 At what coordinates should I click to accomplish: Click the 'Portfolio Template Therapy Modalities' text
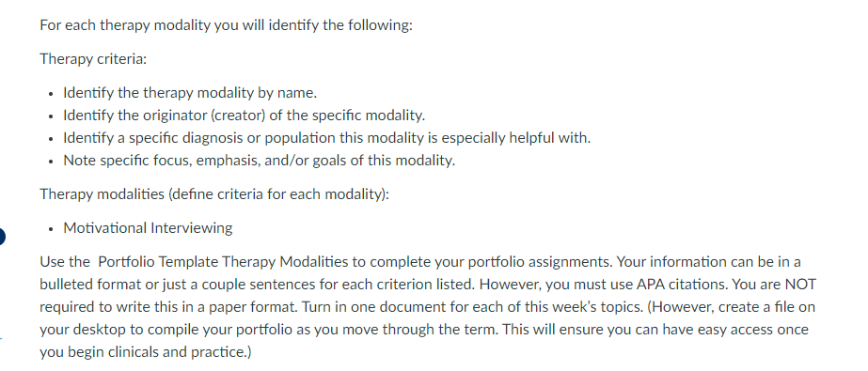pos(223,261)
